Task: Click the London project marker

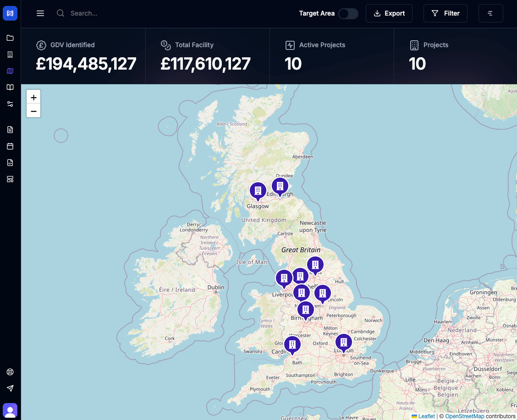Action: pyautogui.click(x=344, y=343)
